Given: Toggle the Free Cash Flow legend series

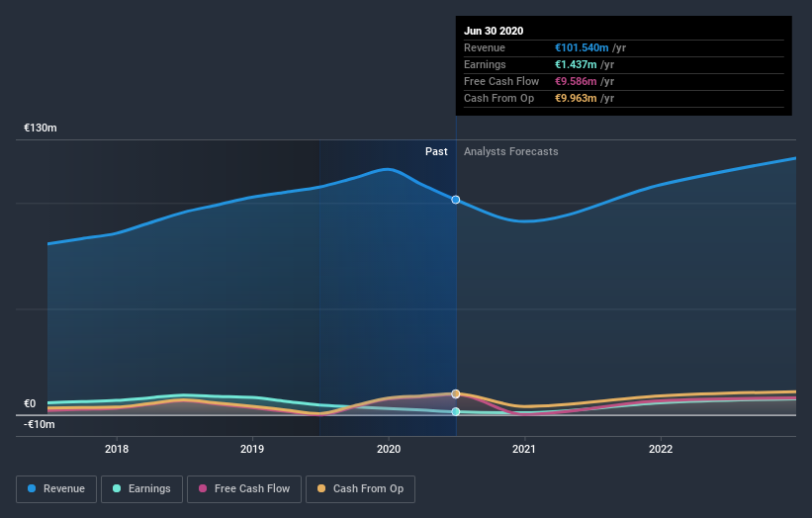Looking at the screenshot, I should coord(244,489).
